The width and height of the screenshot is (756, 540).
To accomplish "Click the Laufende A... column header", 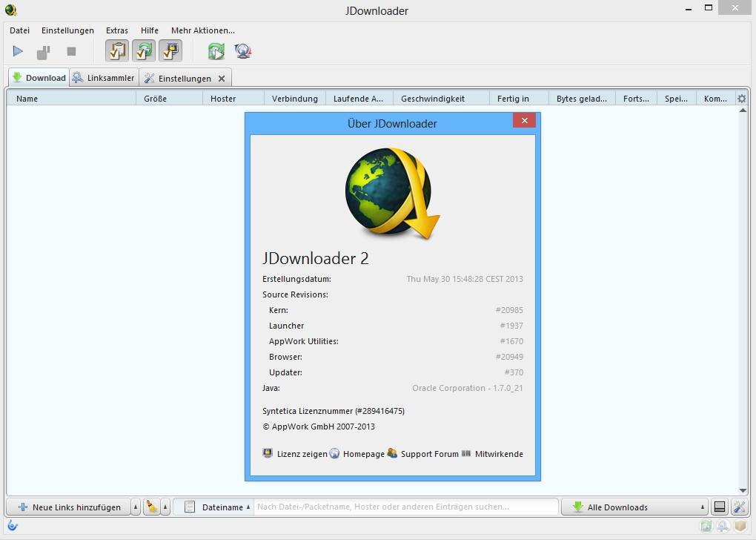I will pyautogui.click(x=359, y=99).
